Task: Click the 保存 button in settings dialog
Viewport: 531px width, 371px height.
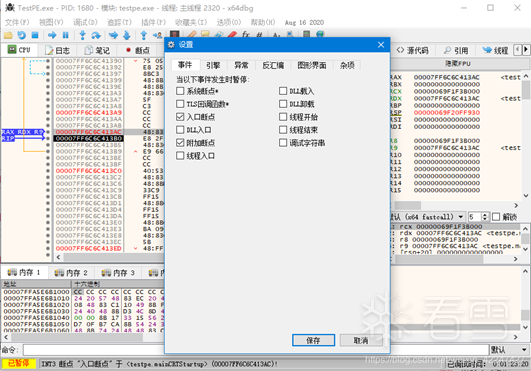Action: point(314,340)
